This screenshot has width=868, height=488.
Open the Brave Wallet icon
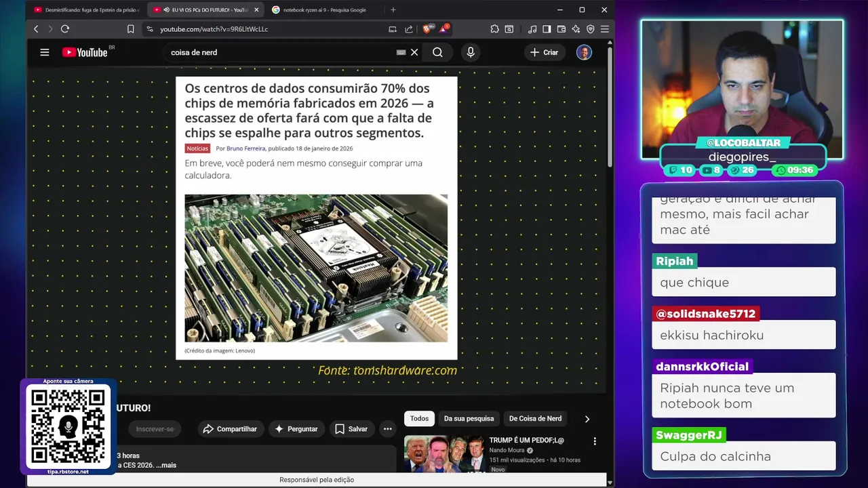point(561,29)
